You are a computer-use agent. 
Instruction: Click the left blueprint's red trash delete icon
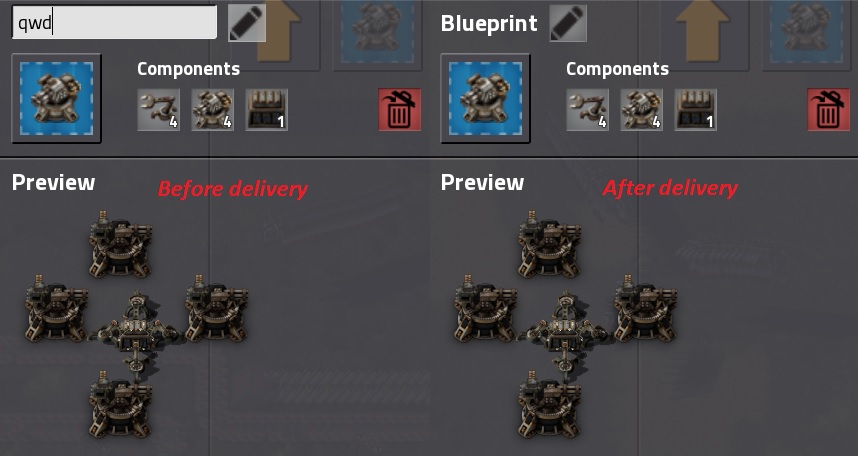point(400,109)
